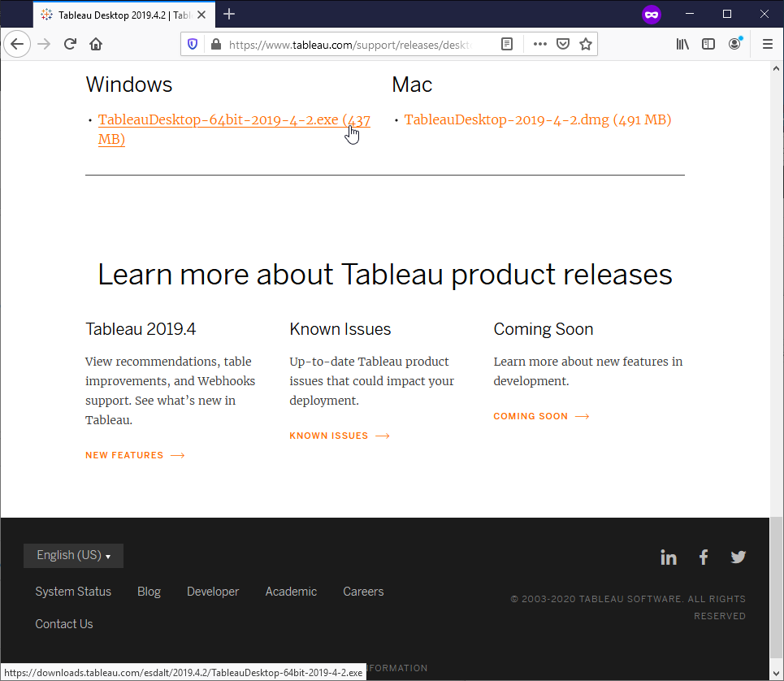Select the Tableau Desktop 2019.4.2 tab
The height and width of the screenshot is (681, 784).
(x=124, y=15)
